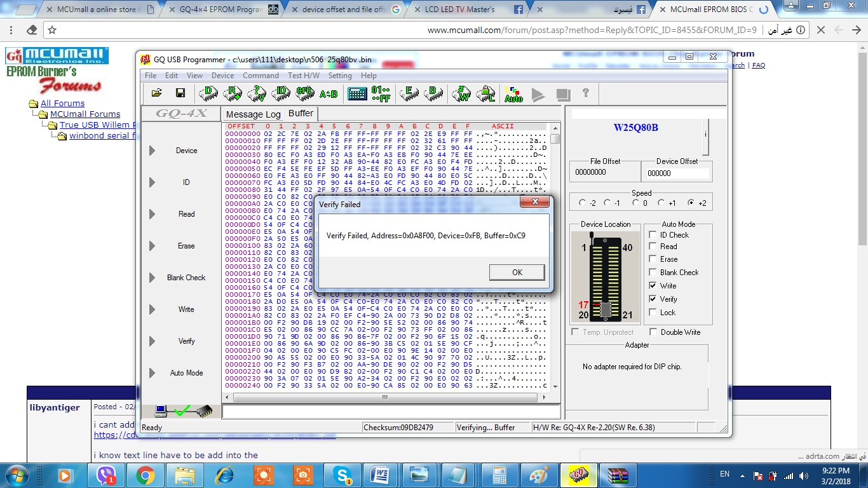The height and width of the screenshot is (488, 868).
Task: Click the A=B compare toolbar icon
Action: pyautogui.click(x=329, y=93)
